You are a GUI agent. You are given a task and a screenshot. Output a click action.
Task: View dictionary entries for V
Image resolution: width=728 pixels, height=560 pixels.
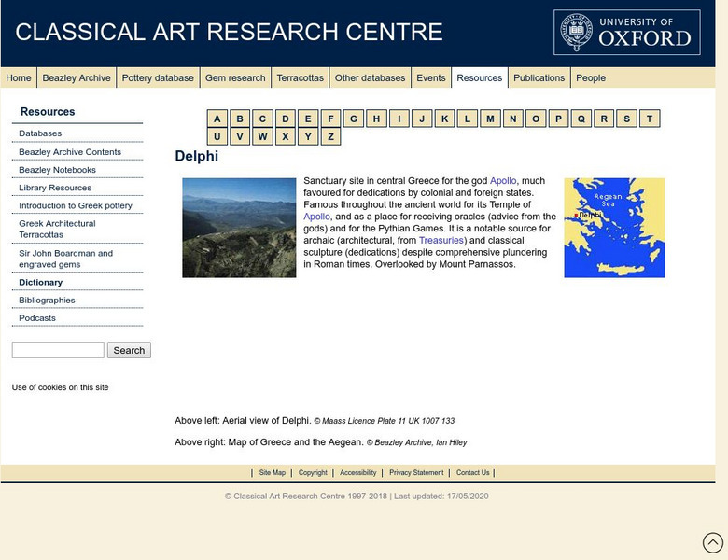click(240, 136)
